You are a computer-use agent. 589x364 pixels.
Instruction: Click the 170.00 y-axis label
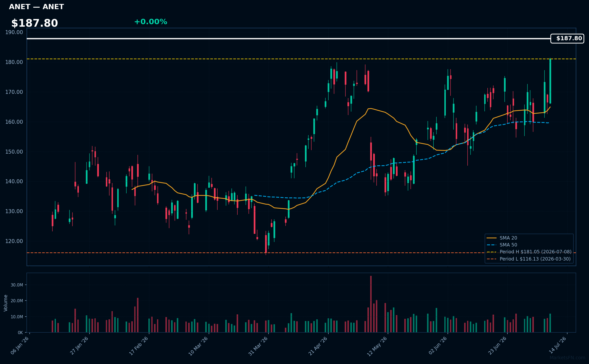pyautogui.click(x=14, y=92)
